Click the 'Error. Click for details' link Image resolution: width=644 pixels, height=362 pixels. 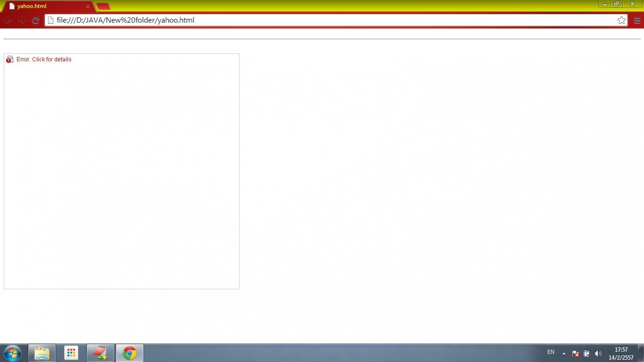click(44, 59)
